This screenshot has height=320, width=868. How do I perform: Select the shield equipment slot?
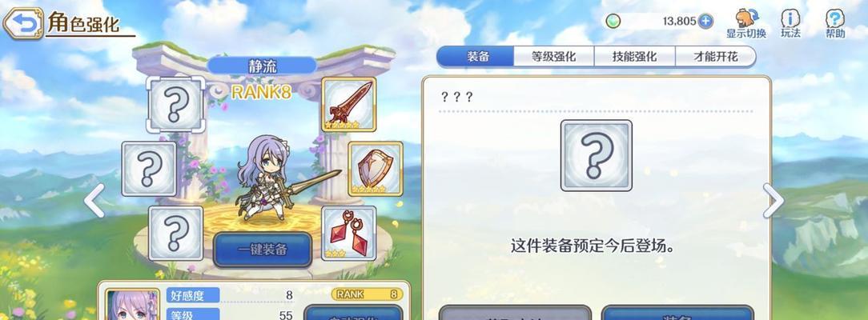pyautogui.click(x=376, y=169)
